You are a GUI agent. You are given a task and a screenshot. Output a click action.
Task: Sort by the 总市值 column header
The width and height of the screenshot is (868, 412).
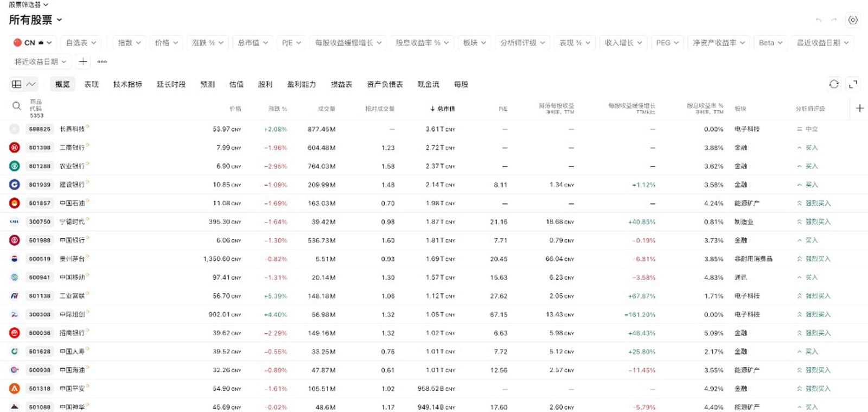click(x=443, y=109)
